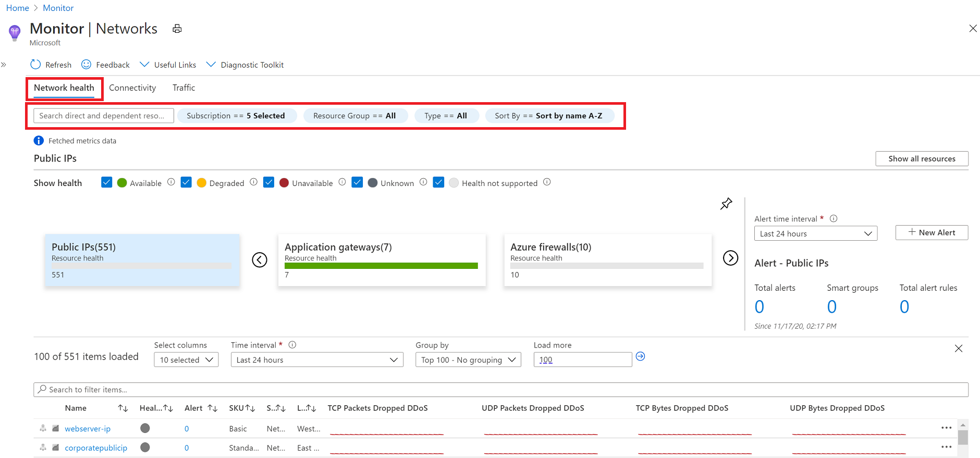
Task: Sort by SKU column arrows
Action: point(250,409)
